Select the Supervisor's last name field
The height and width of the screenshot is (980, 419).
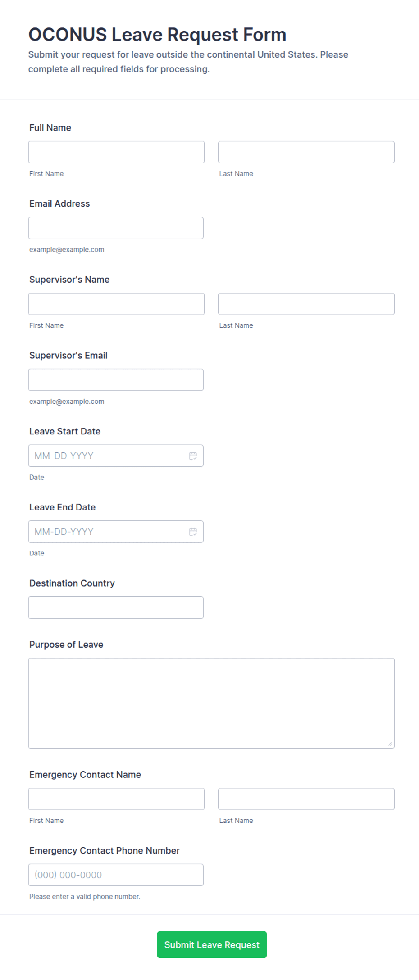point(306,304)
